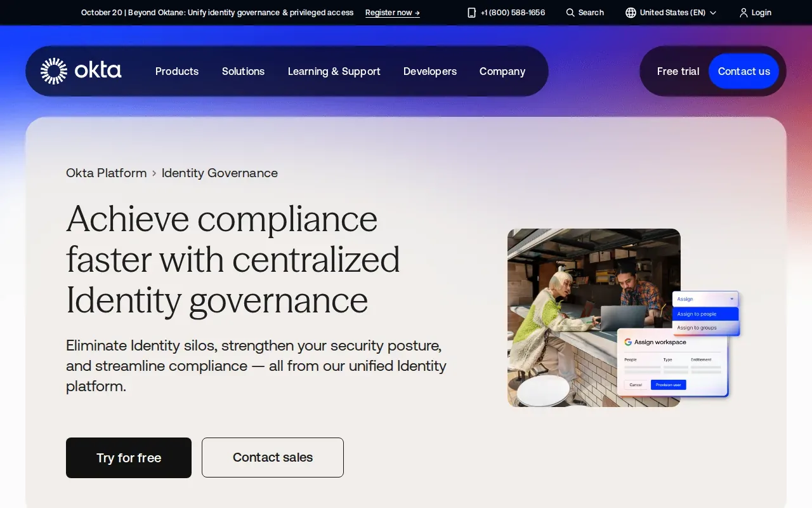Click the Search label in top bar
Screen dimensions: 812x508
[591, 13]
